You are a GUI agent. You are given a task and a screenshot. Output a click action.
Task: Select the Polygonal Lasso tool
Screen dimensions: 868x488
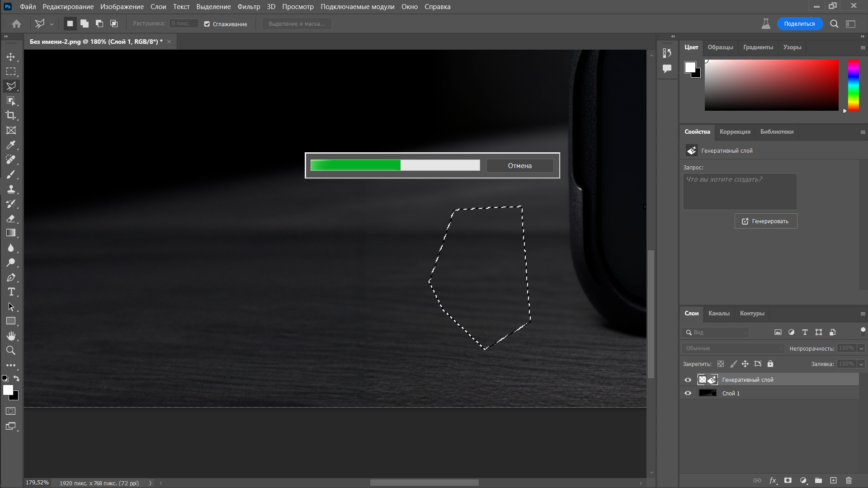pyautogui.click(x=11, y=86)
